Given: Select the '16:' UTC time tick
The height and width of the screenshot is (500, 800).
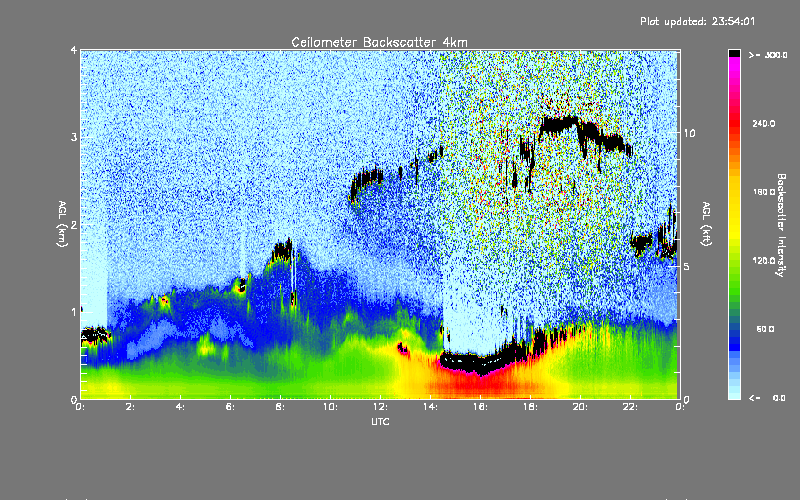Looking at the screenshot, I should [x=480, y=407].
